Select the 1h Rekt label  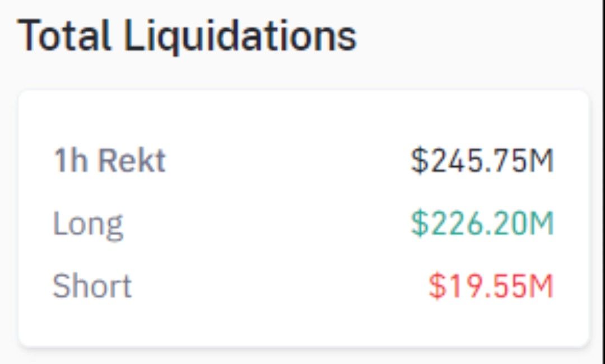coord(109,160)
